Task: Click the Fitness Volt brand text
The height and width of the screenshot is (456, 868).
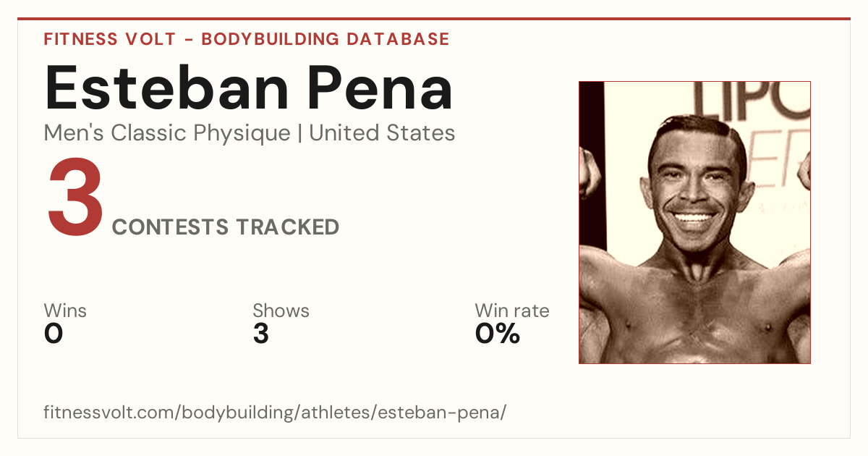Action: coord(109,39)
